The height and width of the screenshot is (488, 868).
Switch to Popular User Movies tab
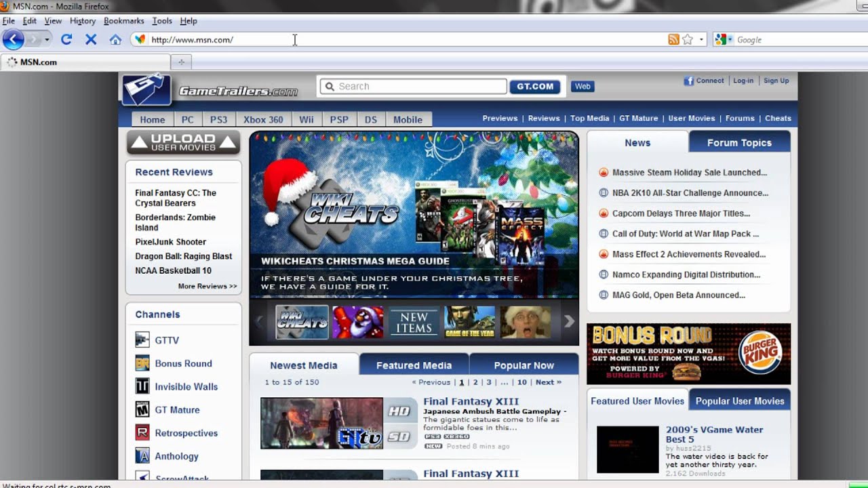[x=740, y=401]
